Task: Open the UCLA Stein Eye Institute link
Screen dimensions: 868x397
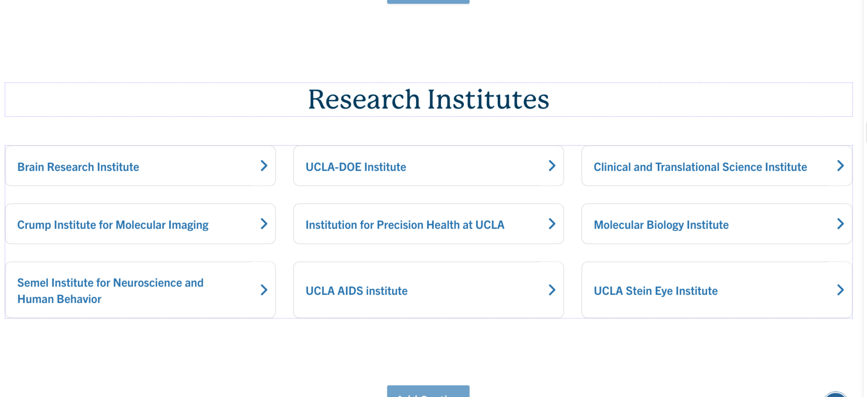Action: [x=655, y=291]
